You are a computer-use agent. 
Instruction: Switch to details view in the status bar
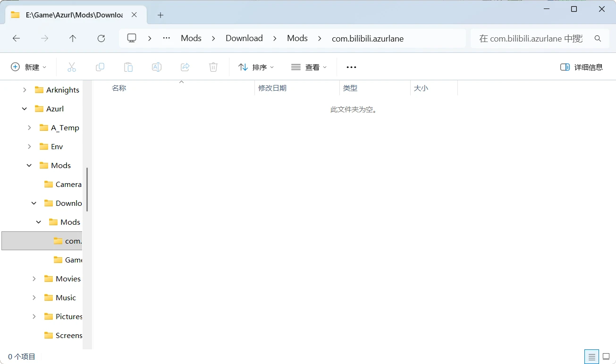[x=591, y=356]
